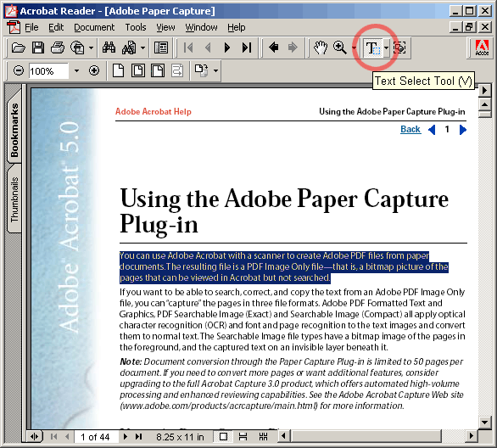
Task: Click the Back link
Action: tap(410, 129)
